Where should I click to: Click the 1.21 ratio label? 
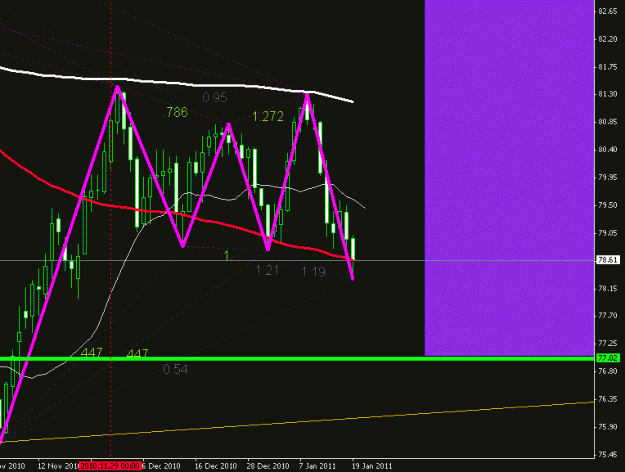pos(267,271)
